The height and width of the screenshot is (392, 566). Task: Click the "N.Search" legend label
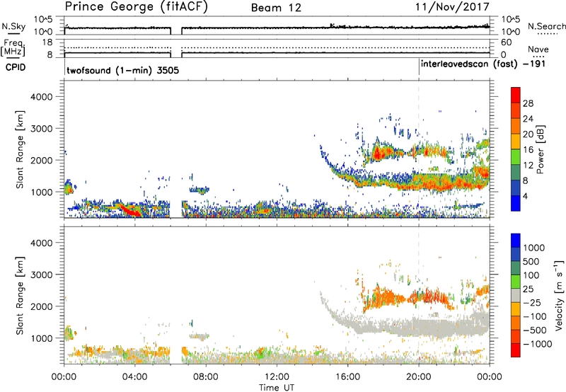(546, 26)
